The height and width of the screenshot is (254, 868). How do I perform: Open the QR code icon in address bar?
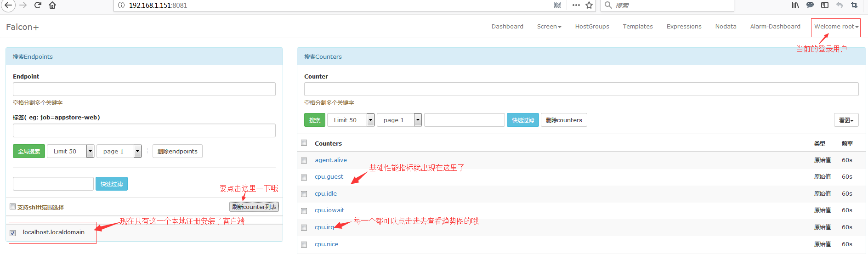[557, 5]
